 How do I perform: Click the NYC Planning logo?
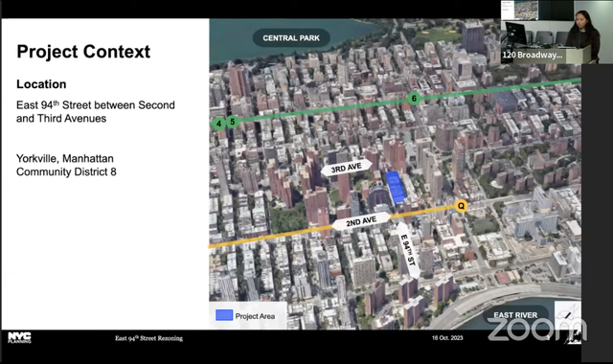(x=19, y=338)
